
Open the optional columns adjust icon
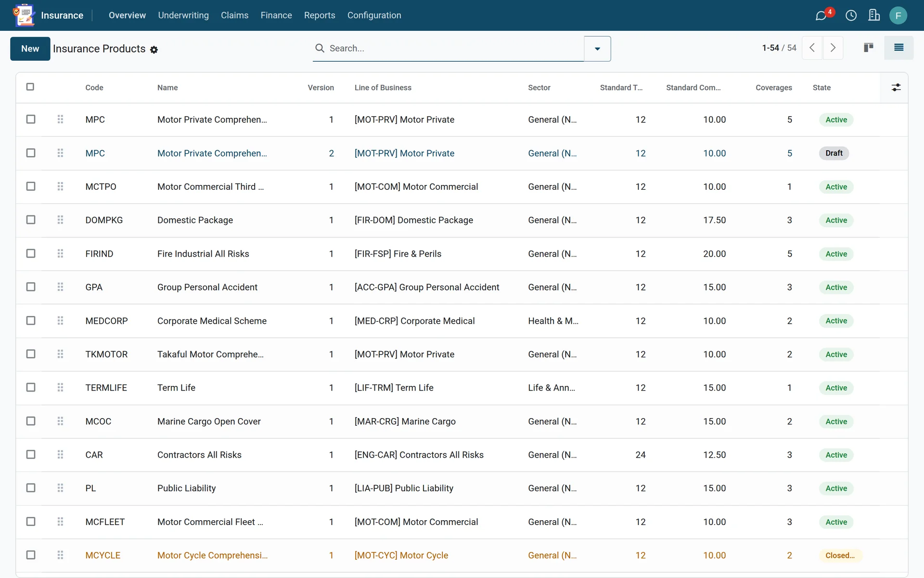point(896,87)
